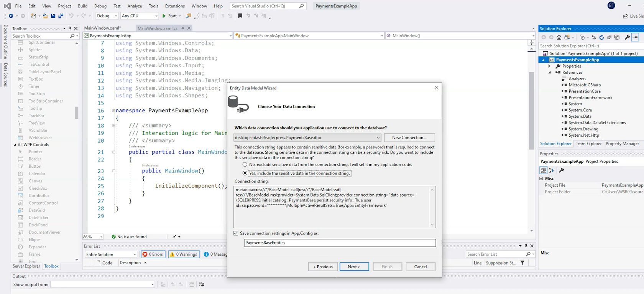Click Pending Changes Filter clock icon

pos(582,37)
